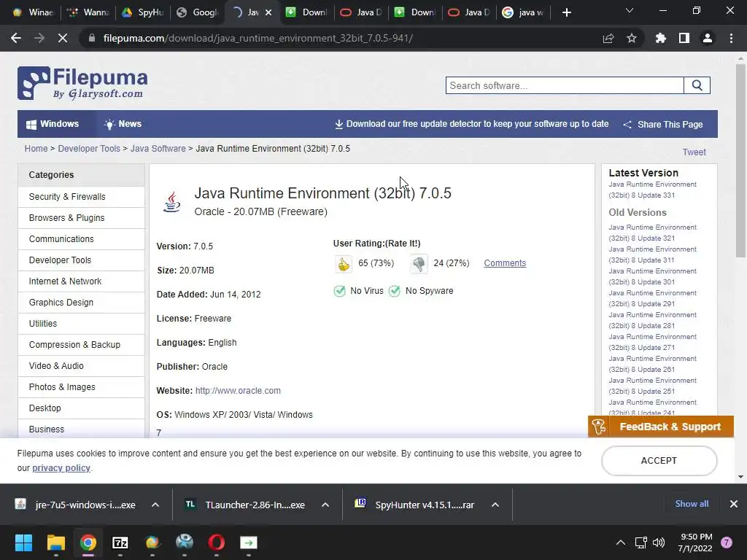Click the Comments link
747x560 pixels.
click(505, 262)
